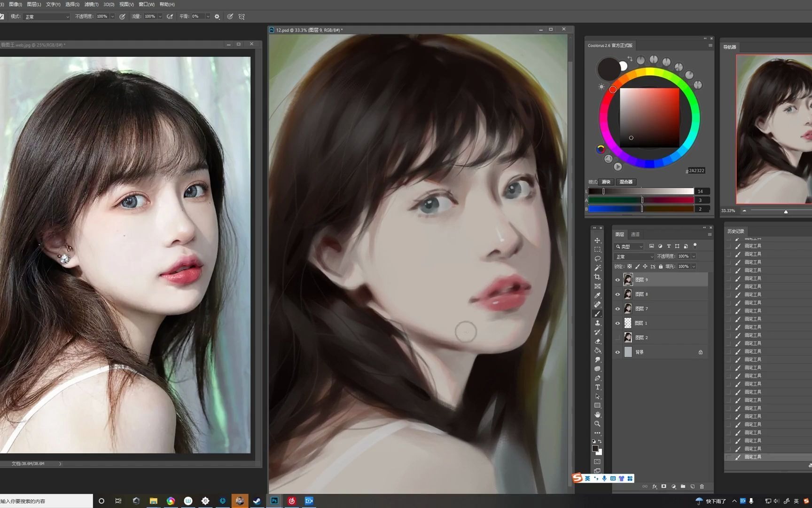Open the Layers panel options menu
The image size is (812, 508).
[710, 234]
